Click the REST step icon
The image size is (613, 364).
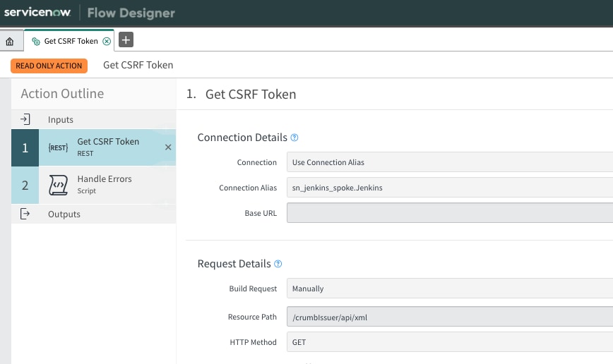(x=58, y=147)
